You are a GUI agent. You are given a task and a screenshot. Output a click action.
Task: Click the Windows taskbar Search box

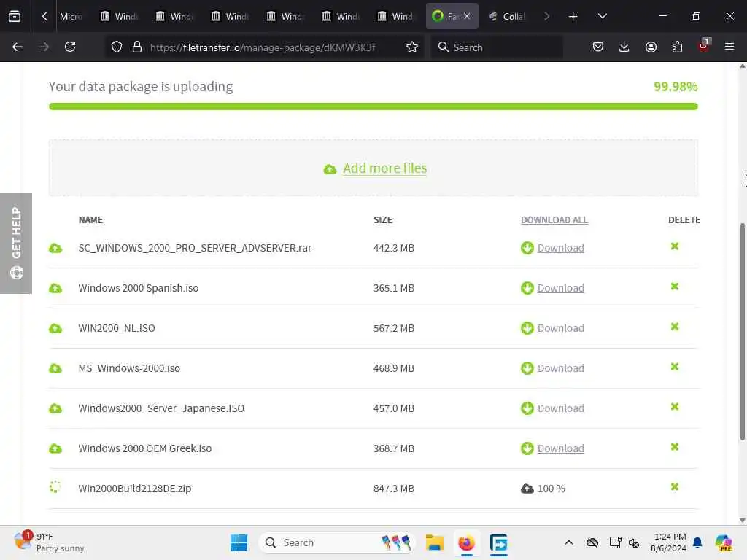336,542
